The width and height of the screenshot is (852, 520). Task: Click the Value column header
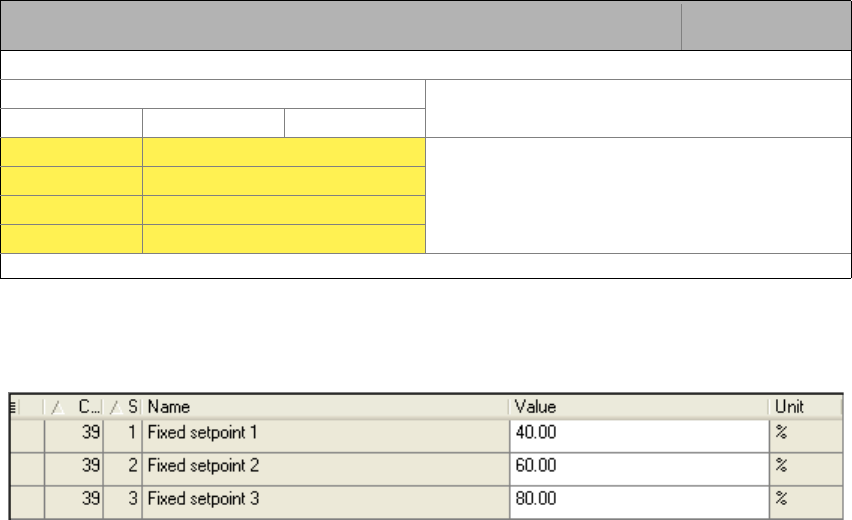click(638, 407)
